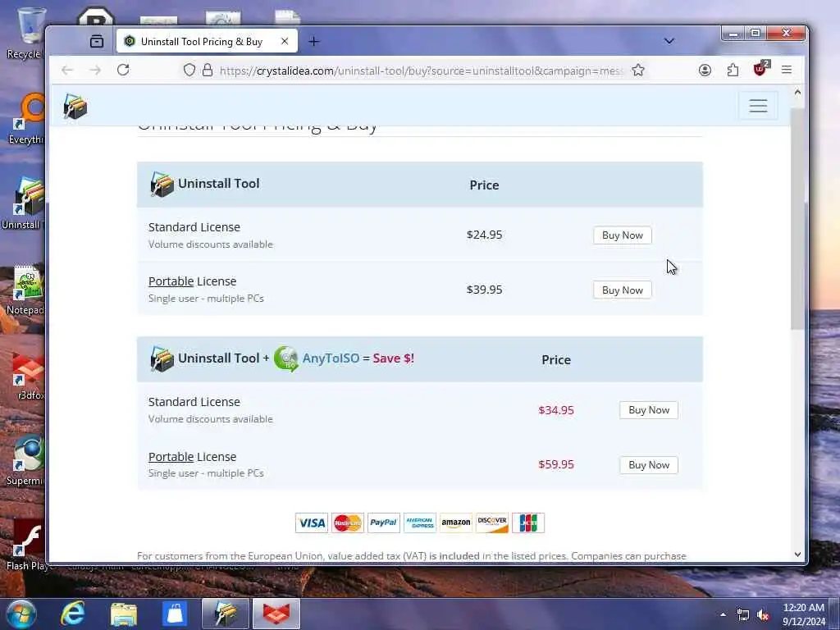
Task: Buy Now for $34.95 bundle Standard License
Action: click(648, 410)
